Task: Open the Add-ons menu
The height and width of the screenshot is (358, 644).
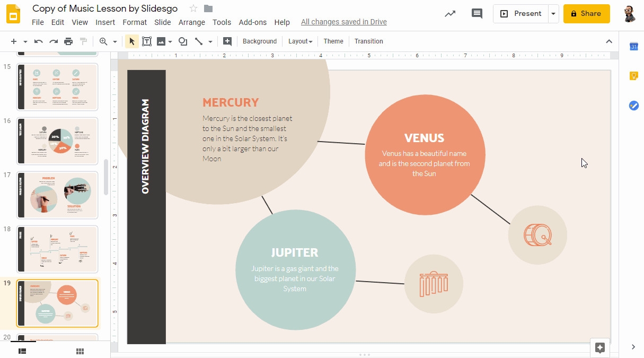Action: point(253,22)
